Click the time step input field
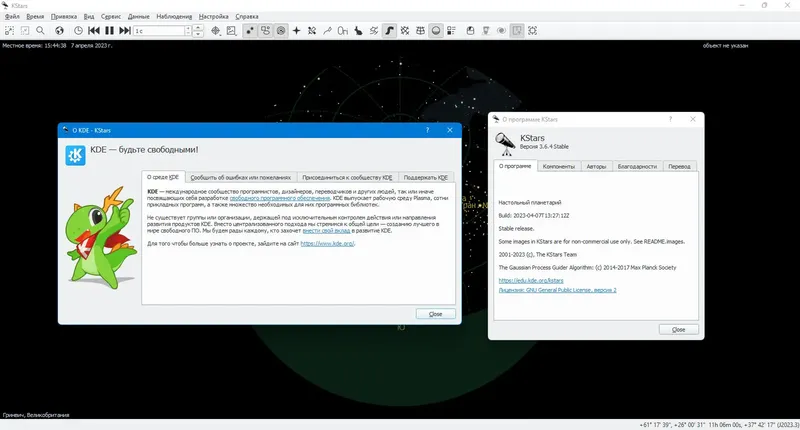This screenshot has height=430, width=800. [x=159, y=31]
